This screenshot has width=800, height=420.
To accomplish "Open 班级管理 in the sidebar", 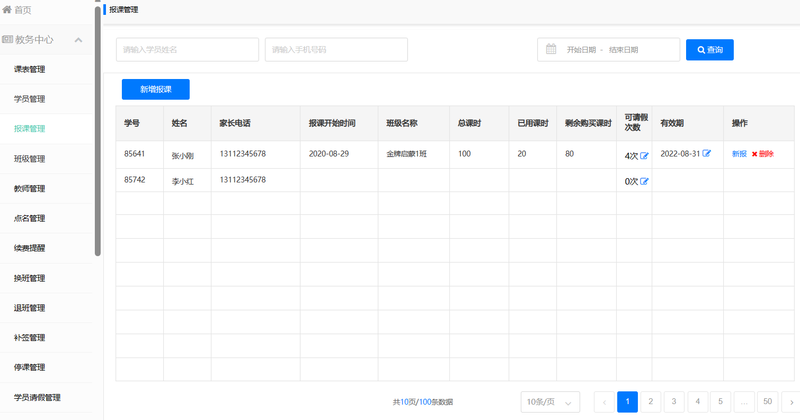I will [x=30, y=159].
